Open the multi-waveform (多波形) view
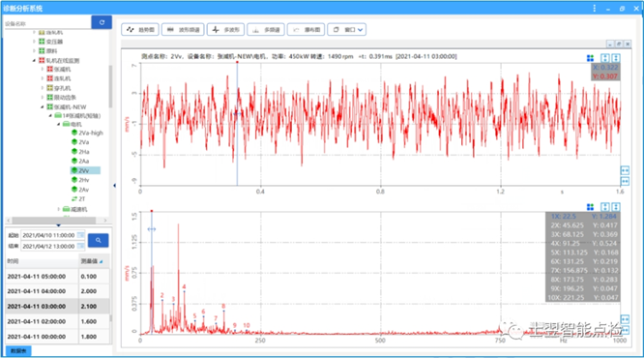Viewport: 644px width, 358px height. [226, 30]
